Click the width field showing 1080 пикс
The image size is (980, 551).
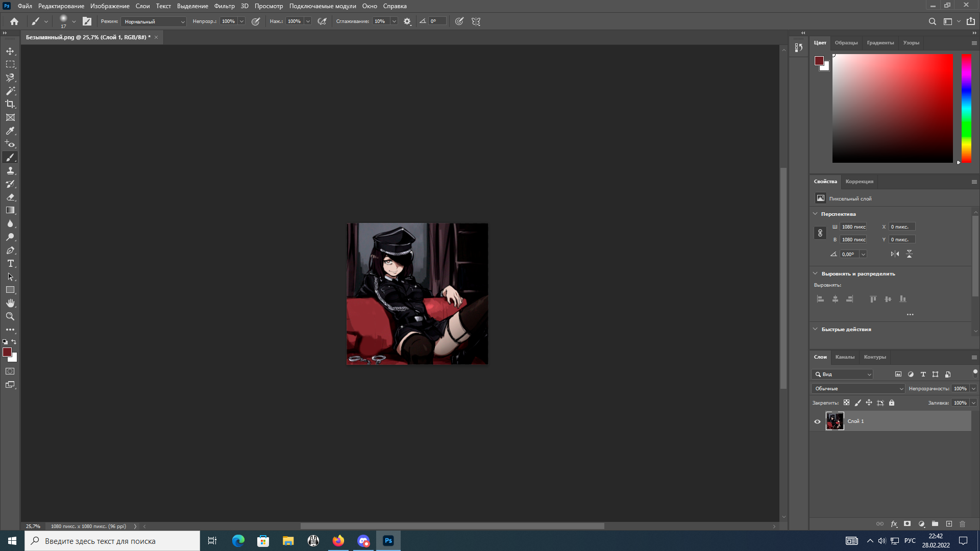pos(853,227)
